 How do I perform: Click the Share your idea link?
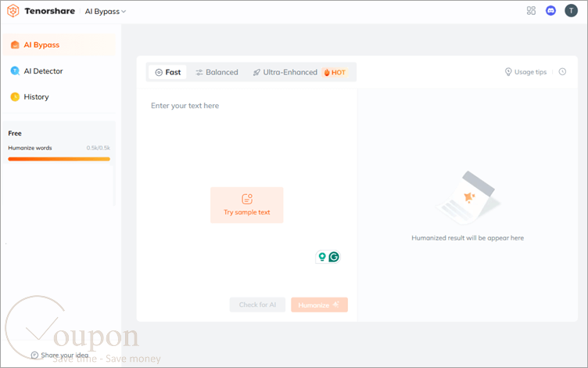coord(59,355)
